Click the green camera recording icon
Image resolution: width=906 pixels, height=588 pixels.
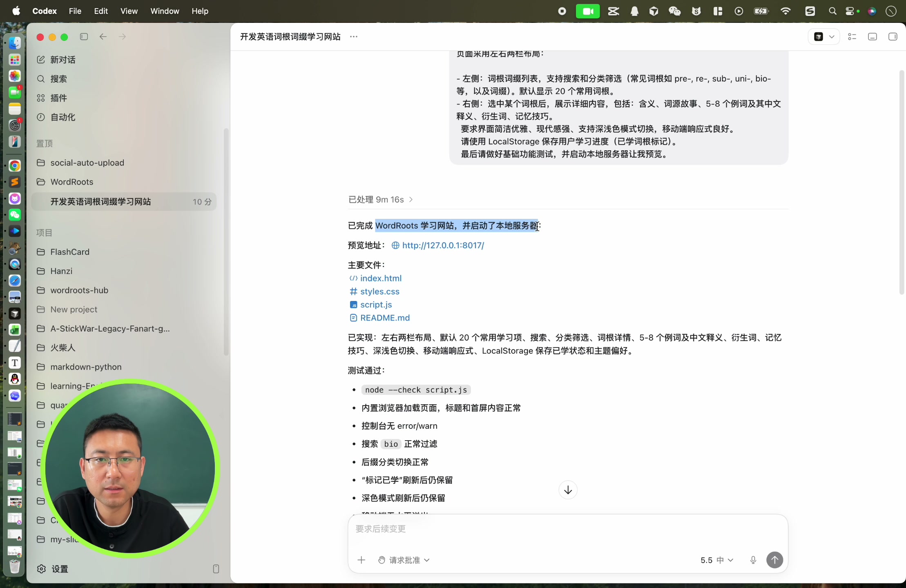[588, 11]
